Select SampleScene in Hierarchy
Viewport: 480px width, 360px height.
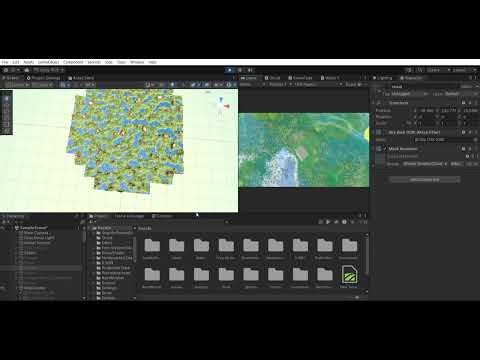point(34,228)
